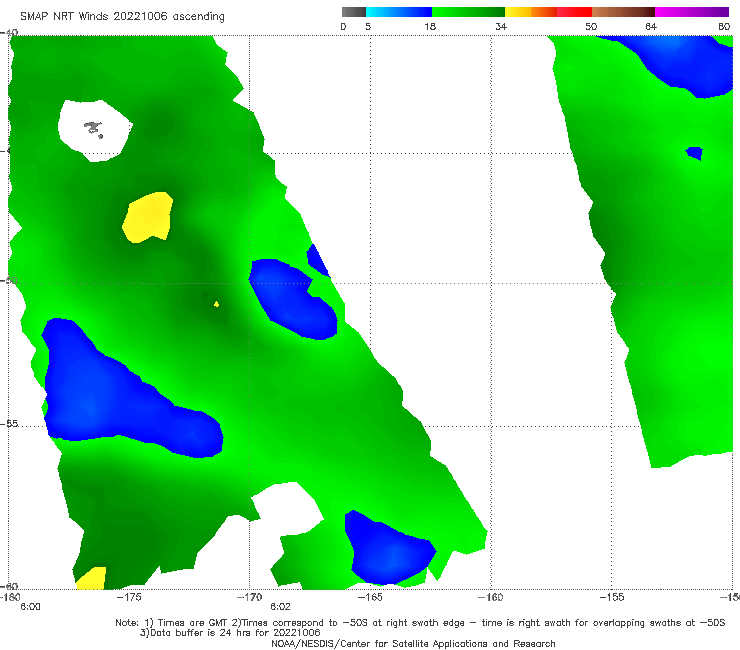740x650 pixels.
Task: Click the color bar label '34'
Action: coord(501,26)
